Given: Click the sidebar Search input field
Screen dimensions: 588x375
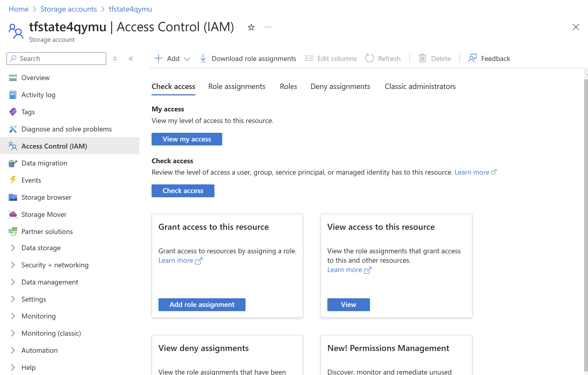Looking at the screenshot, I should click(56, 59).
